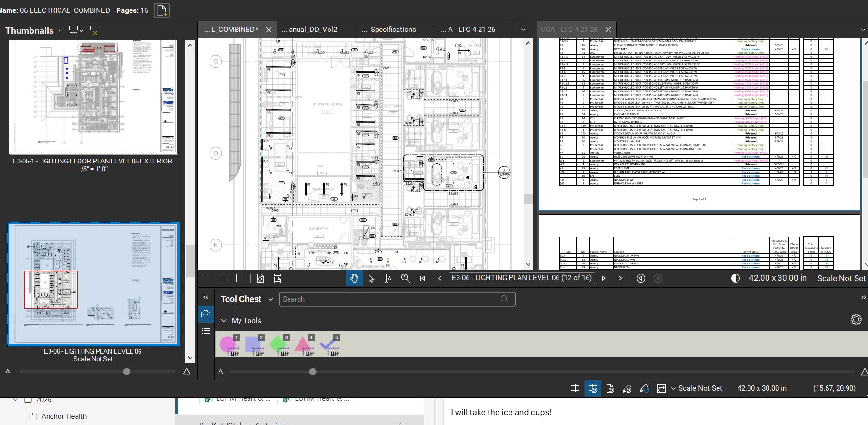
Task: Toggle Show Grid in status bar
Action: [x=575, y=388]
